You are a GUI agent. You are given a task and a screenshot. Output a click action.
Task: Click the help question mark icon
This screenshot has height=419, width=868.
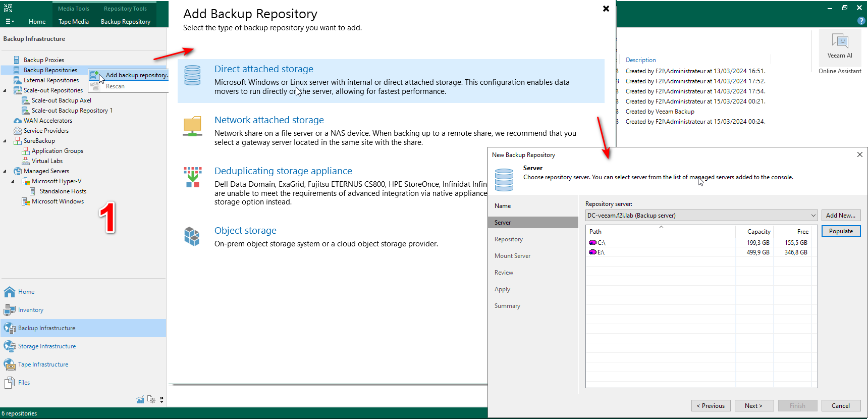861,21
